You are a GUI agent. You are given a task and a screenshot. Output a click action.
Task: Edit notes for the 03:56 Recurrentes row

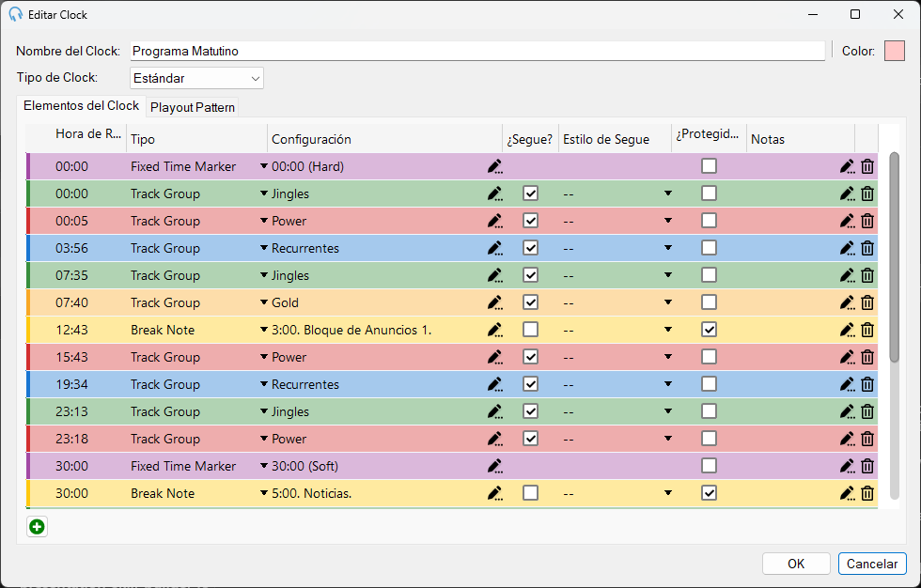point(847,248)
